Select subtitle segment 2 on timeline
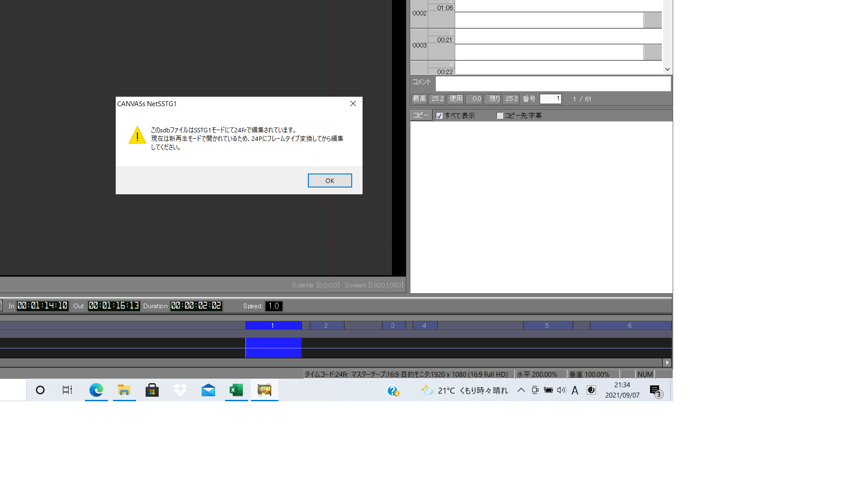The width and height of the screenshot is (868, 488). (326, 326)
